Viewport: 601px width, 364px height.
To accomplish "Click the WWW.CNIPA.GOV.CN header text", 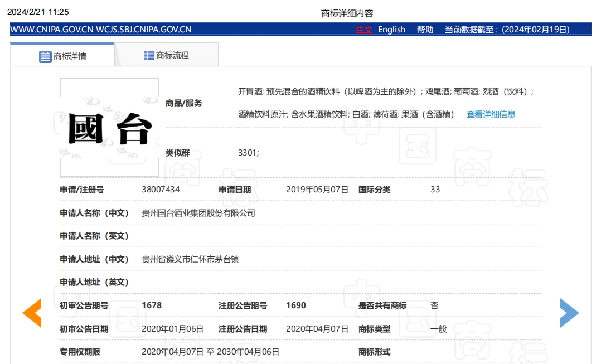I will pos(51,30).
